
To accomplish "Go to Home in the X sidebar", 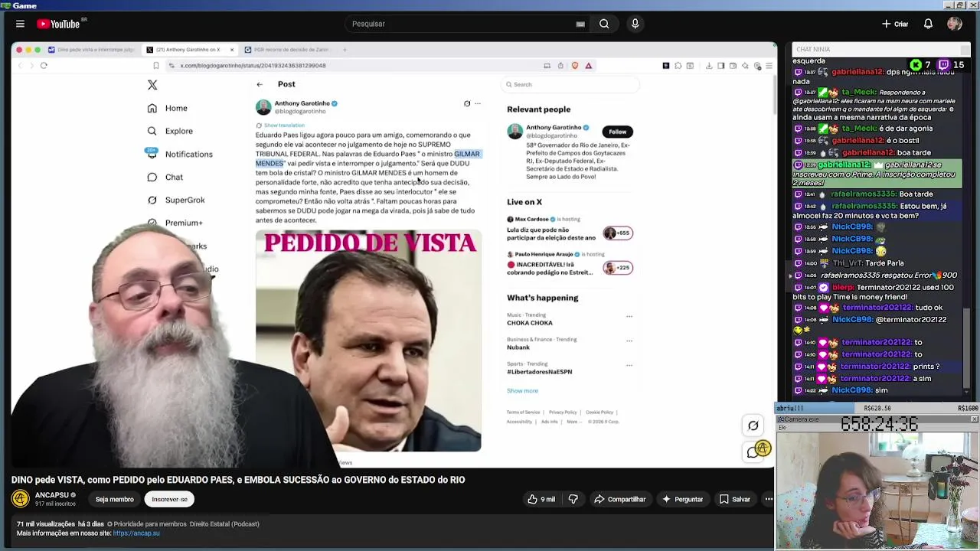I will tap(168, 108).
